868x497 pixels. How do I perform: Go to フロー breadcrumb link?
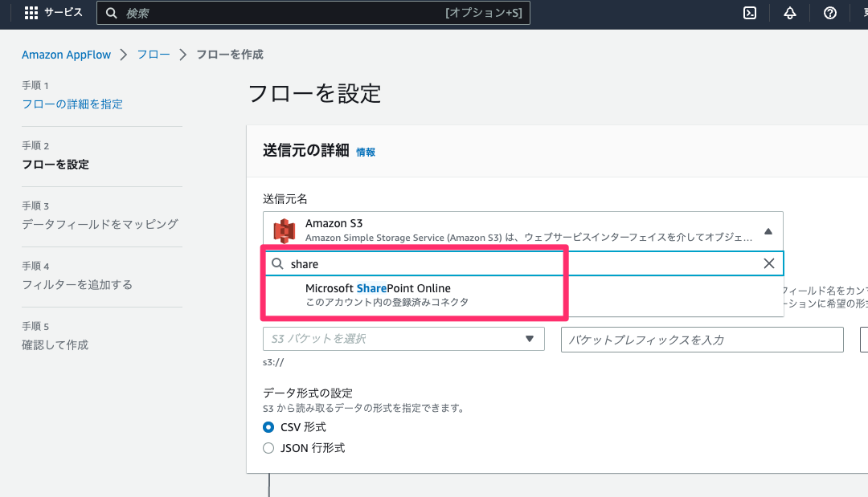coord(154,55)
